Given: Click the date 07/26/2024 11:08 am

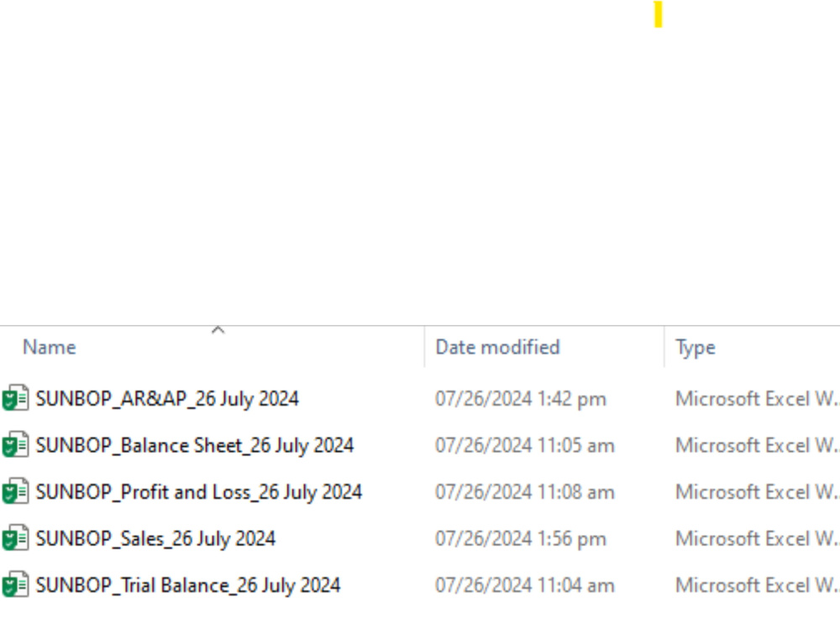Looking at the screenshot, I should tap(525, 492).
